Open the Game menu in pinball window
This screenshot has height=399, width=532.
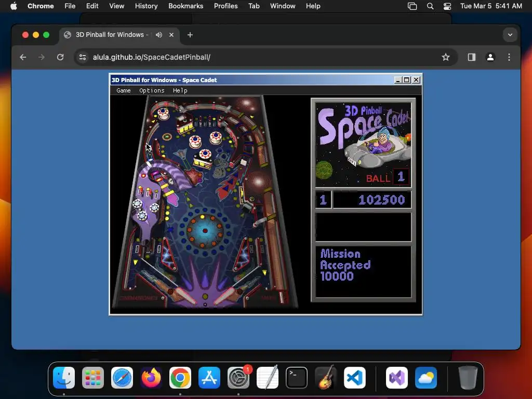[x=124, y=90]
